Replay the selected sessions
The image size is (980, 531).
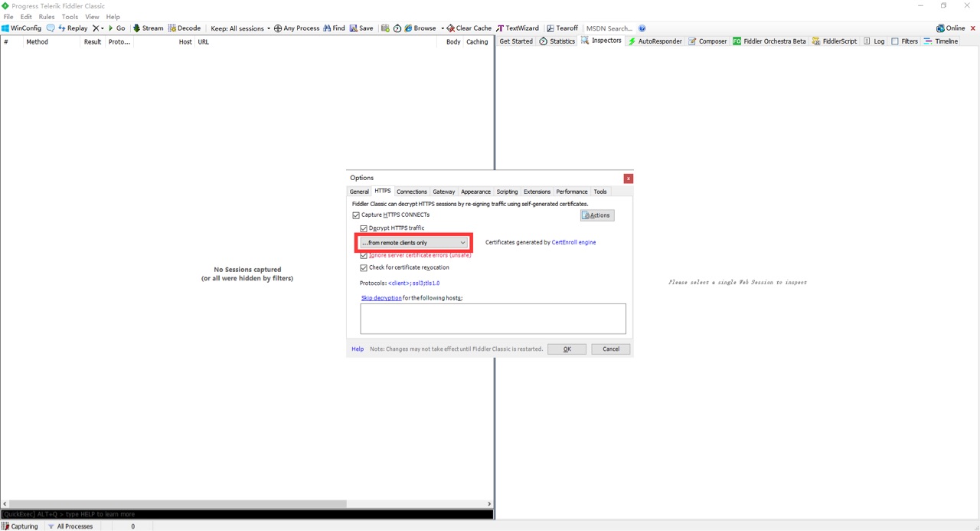(x=73, y=28)
